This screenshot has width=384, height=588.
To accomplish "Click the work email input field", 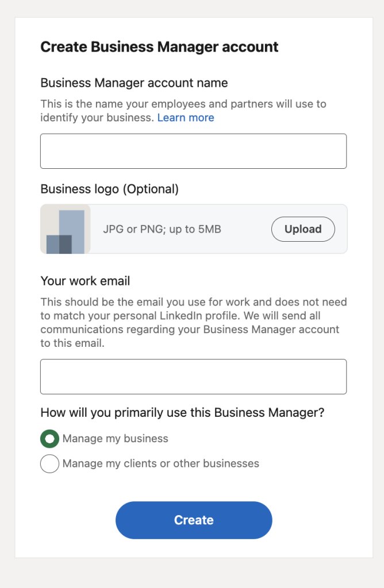I will 193,376.
